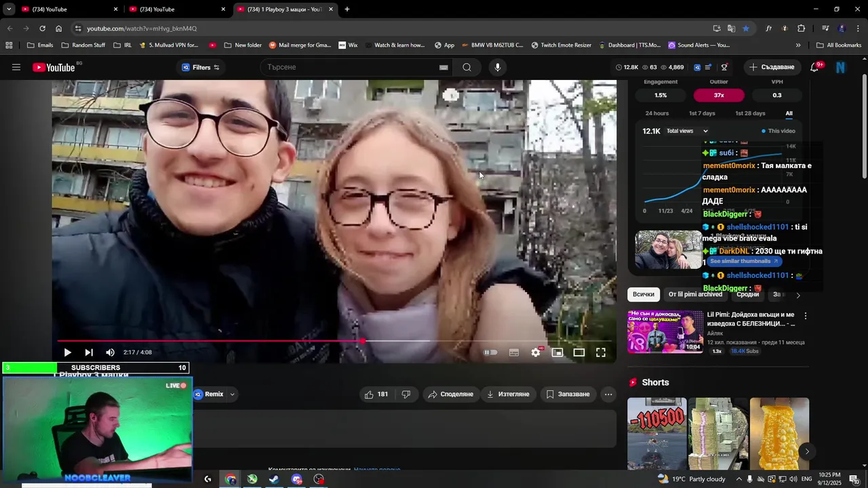Dislike the video
Viewport: 868px width, 488px height.
coord(406,394)
